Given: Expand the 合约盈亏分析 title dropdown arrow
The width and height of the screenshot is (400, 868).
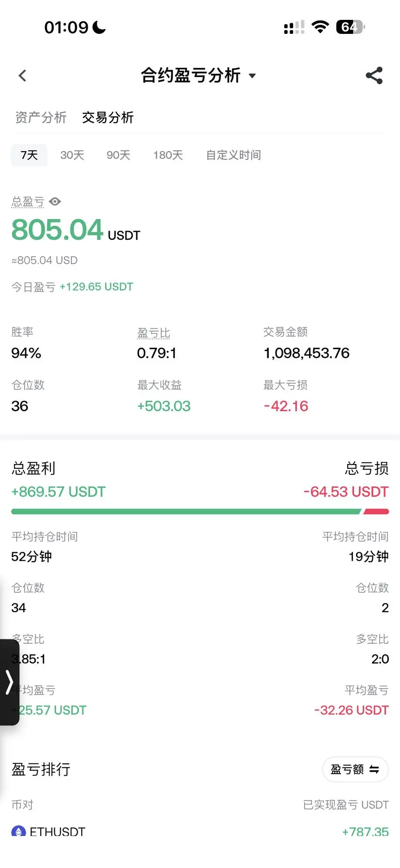Looking at the screenshot, I should tap(252, 76).
